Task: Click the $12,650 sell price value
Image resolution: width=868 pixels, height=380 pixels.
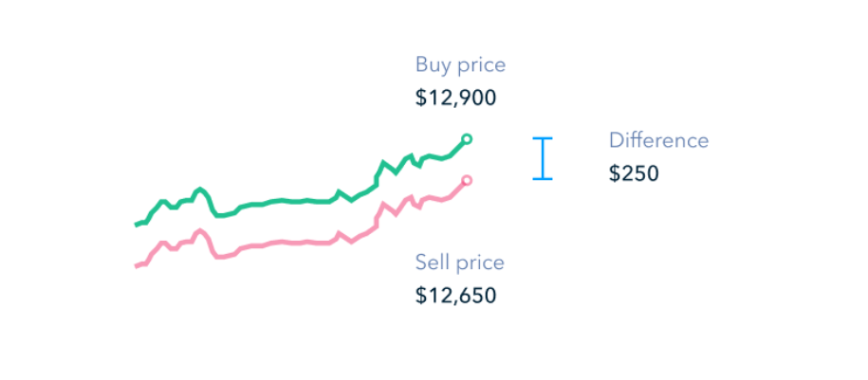Action: (455, 296)
